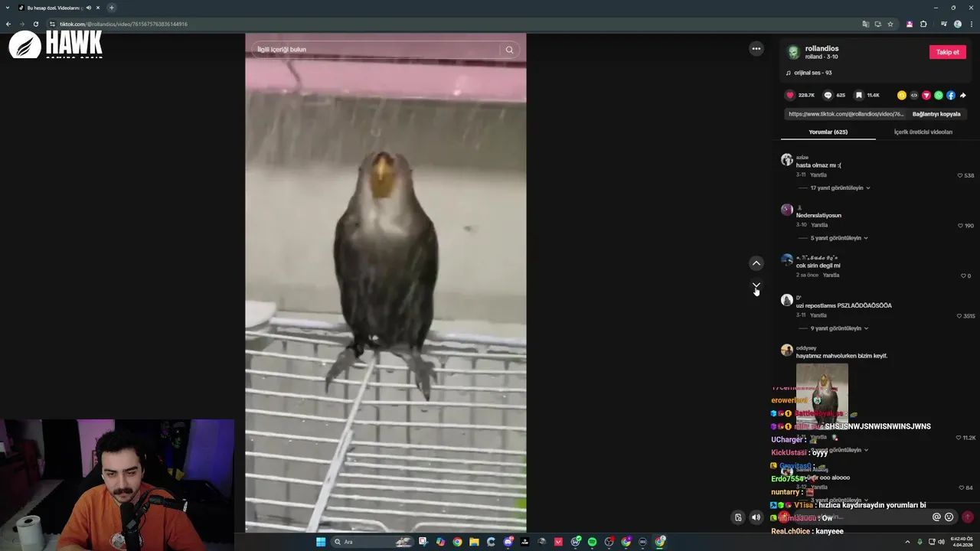Open rollandios profile name
This screenshot has height=551, width=980.
pos(822,48)
